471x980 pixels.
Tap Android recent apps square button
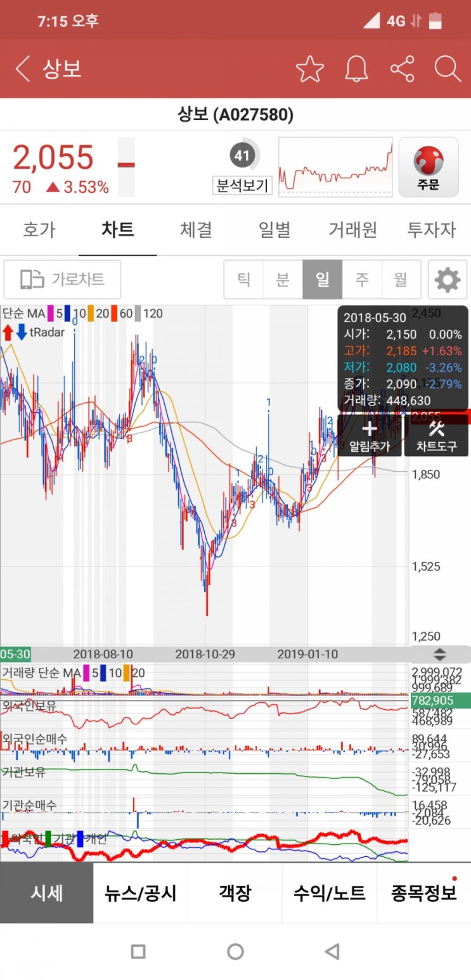pos(138,951)
